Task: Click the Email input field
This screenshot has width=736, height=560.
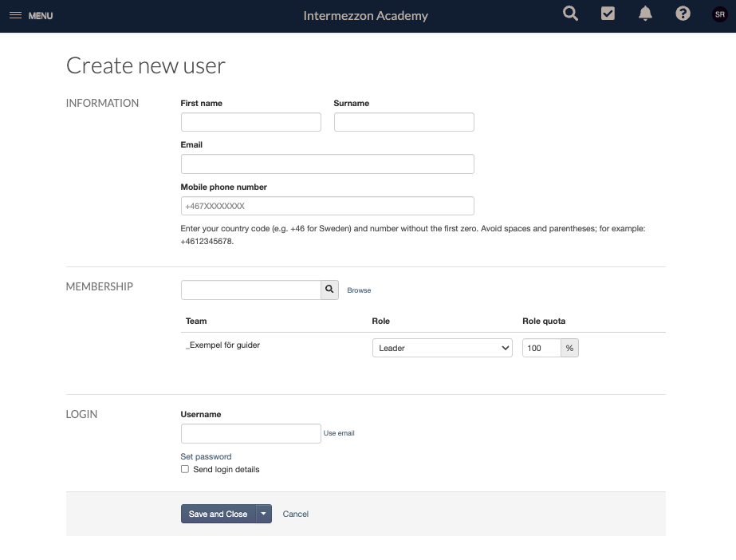Action: point(328,164)
